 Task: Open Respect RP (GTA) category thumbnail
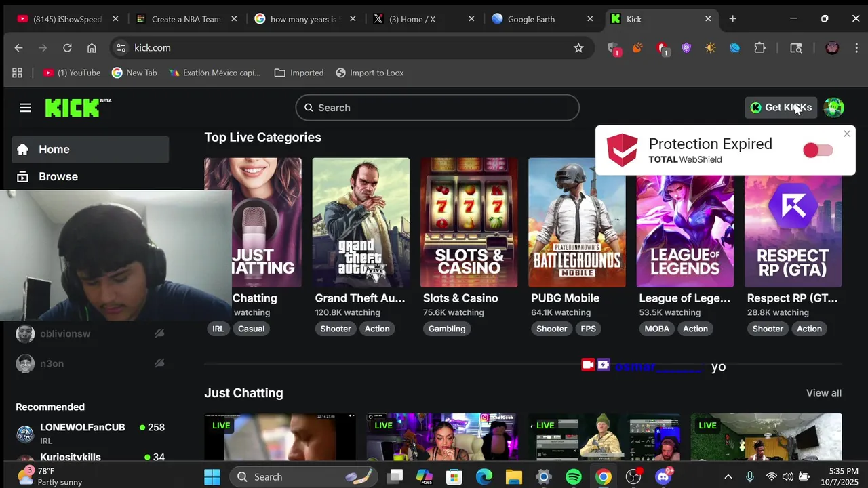(x=793, y=230)
